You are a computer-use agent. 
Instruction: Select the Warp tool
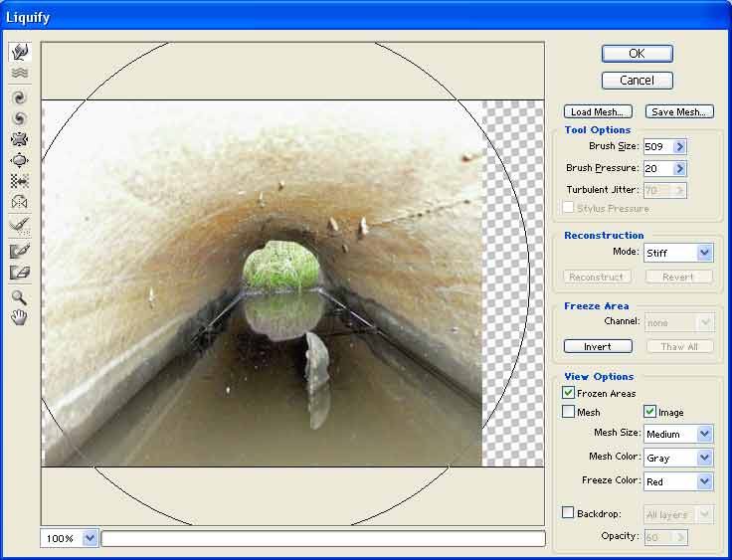pyautogui.click(x=19, y=52)
